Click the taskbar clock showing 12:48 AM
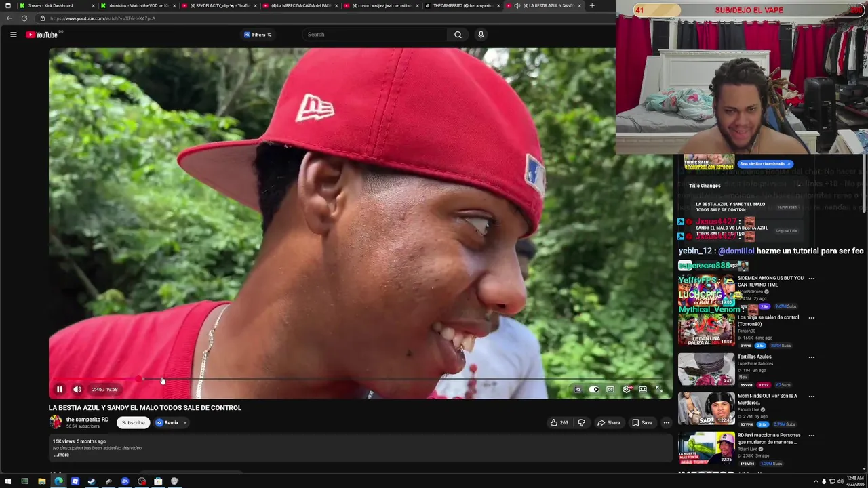 854,481
